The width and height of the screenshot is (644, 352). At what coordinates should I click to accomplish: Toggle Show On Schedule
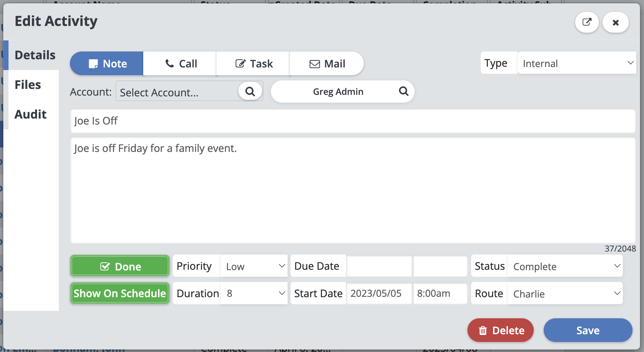click(120, 293)
